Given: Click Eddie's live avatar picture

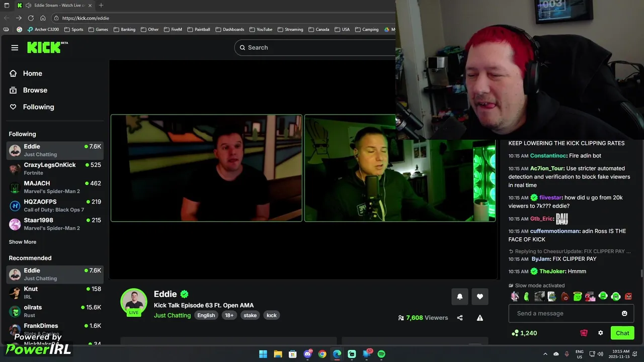Looking at the screenshot, I should pos(134,301).
